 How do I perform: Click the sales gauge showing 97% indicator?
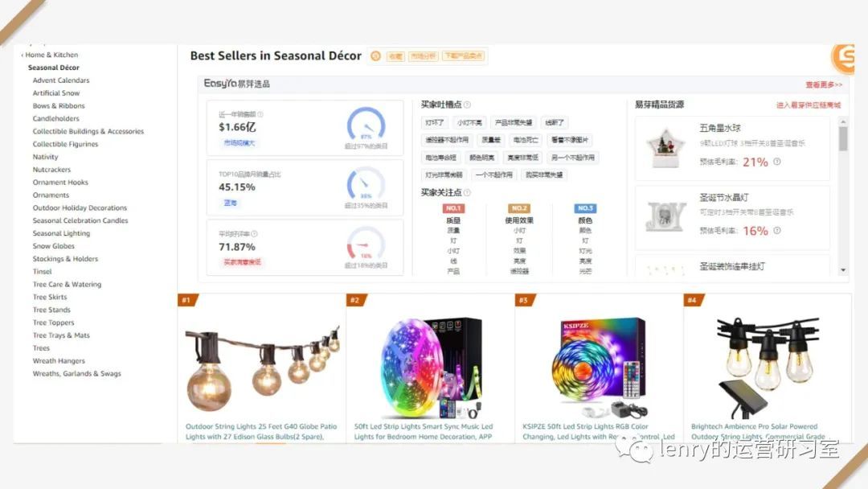pyautogui.click(x=366, y=125)
